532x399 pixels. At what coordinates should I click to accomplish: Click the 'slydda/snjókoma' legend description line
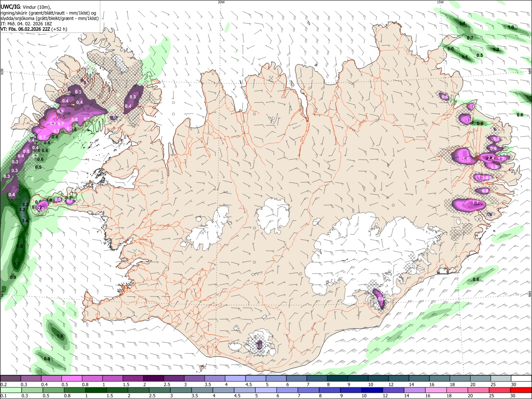pyautogui.click(x=49, y=18)
